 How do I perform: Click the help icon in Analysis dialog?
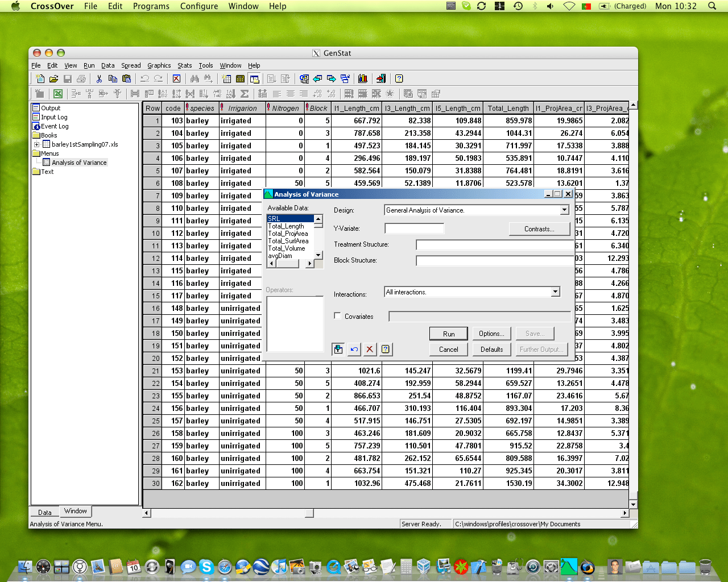[x=386, y=349]
